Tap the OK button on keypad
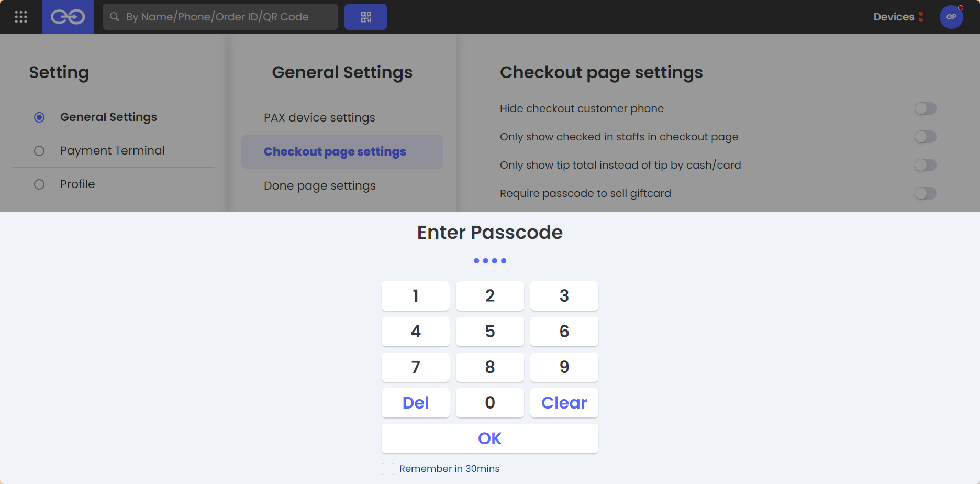Image resolution: width=980 pixels, height=484 pixels. click(x=490, y=438)
